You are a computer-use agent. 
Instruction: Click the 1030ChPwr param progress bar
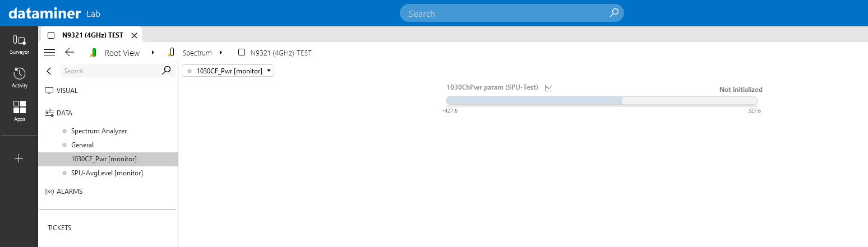point(601,101)
